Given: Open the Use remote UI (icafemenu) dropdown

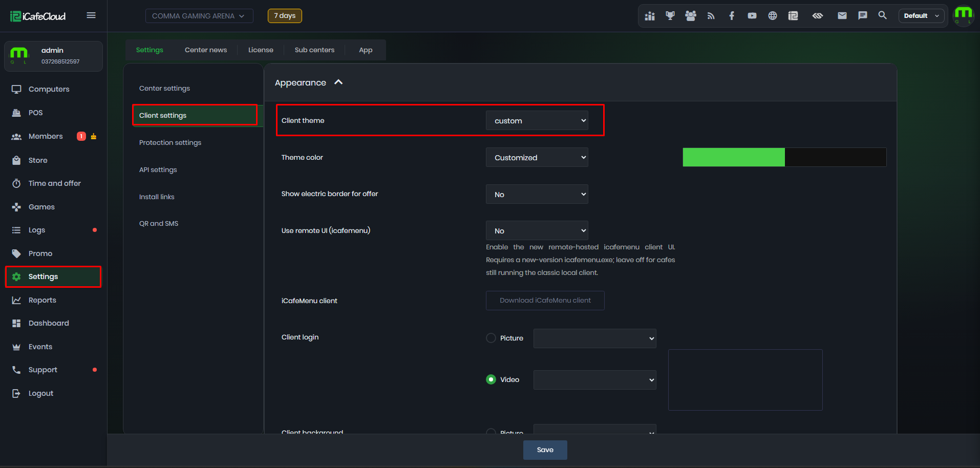Looking at the screenshot, I should (537, 231).
